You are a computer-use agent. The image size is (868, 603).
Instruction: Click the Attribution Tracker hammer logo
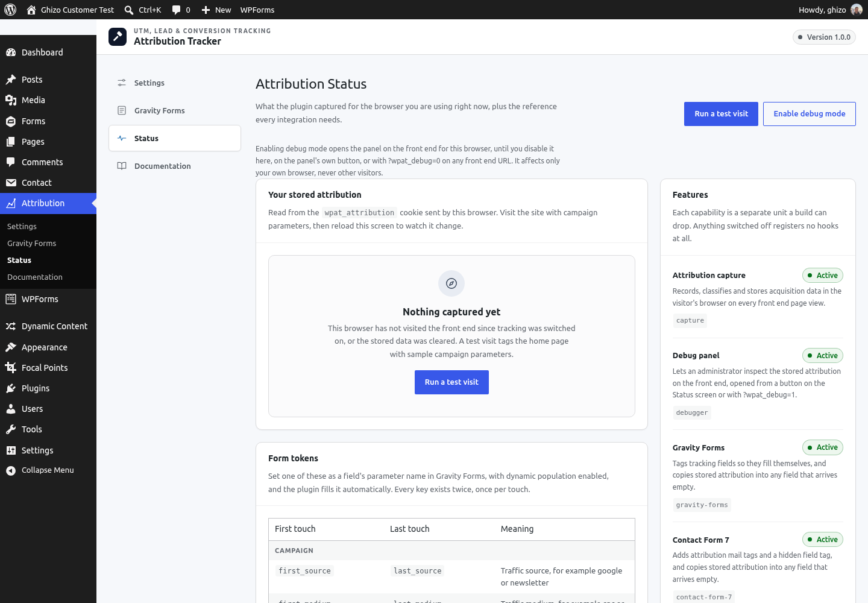pyautogui.click(x=118, y=37)
